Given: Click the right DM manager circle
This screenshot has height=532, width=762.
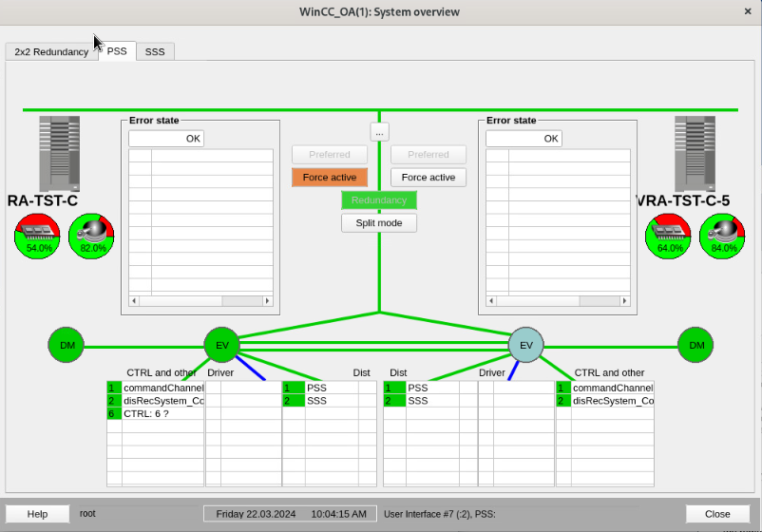Looking at the screenshot, I should pyautogui.click(x=695, y=345).
